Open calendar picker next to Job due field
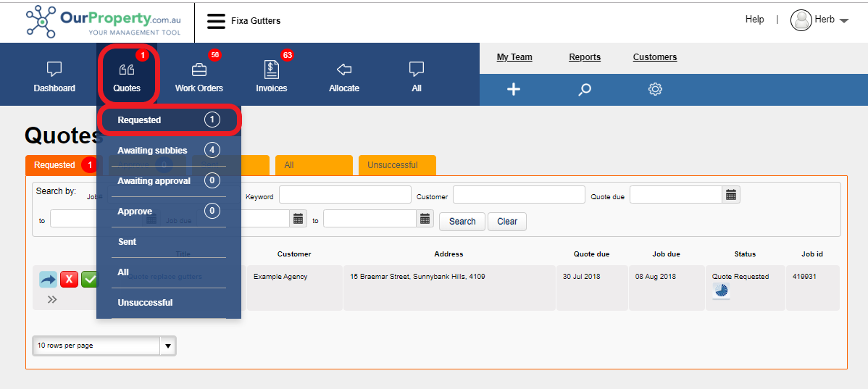The width and height of the screenshot is (868, 389). click(x=298, y=219)
